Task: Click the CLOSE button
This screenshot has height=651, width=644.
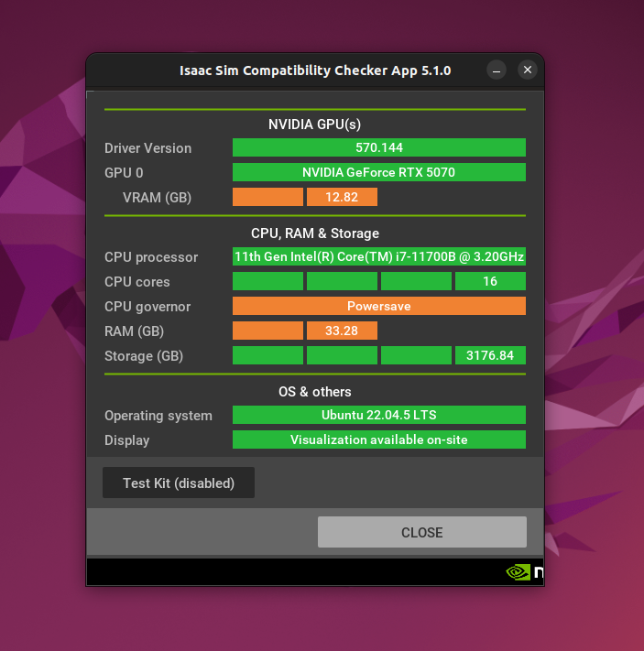Action: tap(422, 532)
